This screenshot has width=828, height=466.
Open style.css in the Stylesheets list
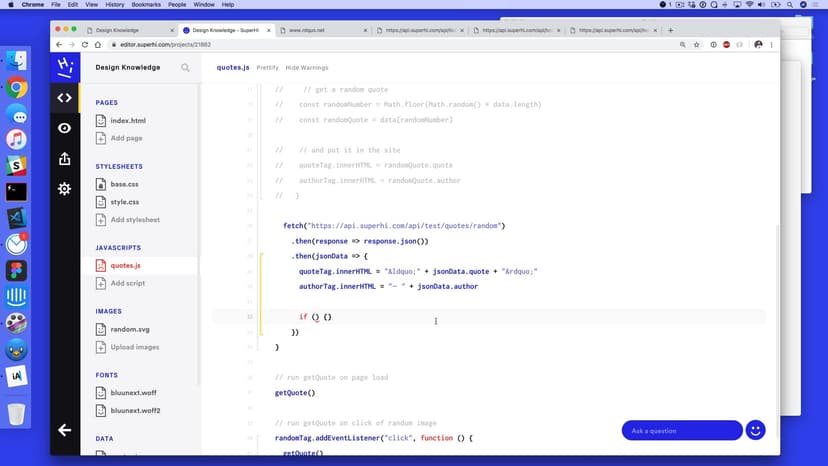coord(125,202)
